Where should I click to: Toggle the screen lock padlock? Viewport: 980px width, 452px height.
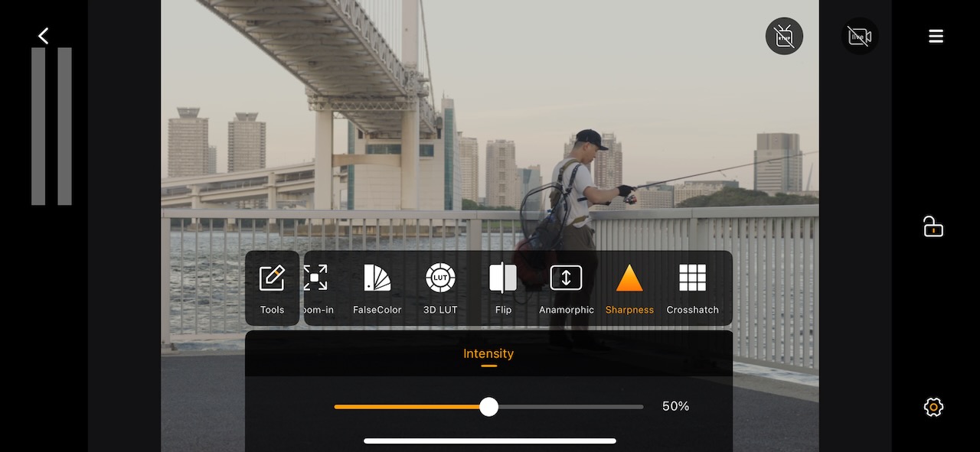933,226
